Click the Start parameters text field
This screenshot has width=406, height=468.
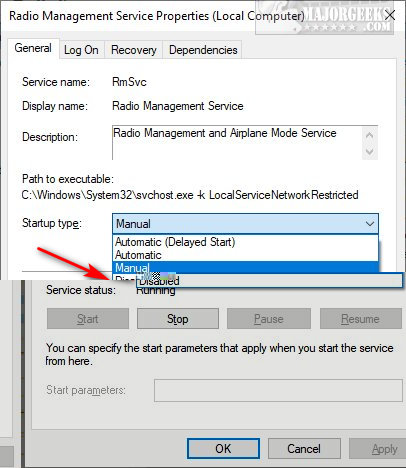278,390
